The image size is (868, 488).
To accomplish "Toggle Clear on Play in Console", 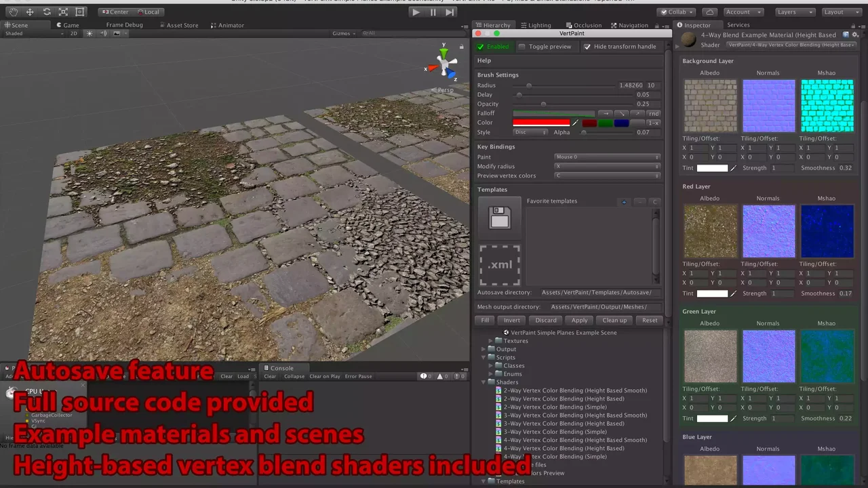I will [325, 376].
